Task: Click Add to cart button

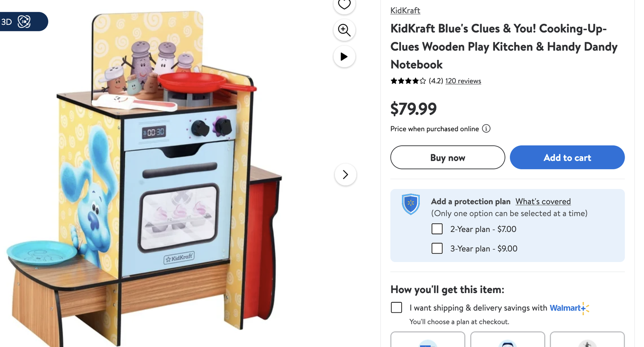Action: (567, 157)
